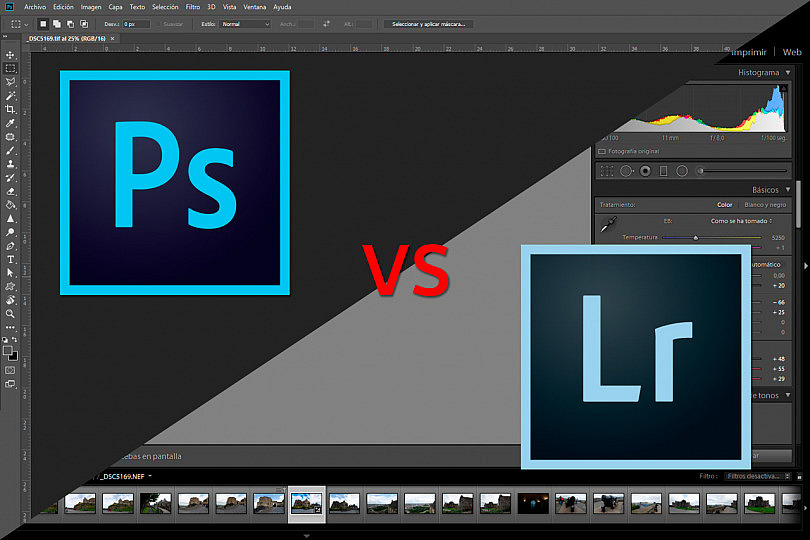
Task: Select the Healing Patch tool
Action: point(10,137)
